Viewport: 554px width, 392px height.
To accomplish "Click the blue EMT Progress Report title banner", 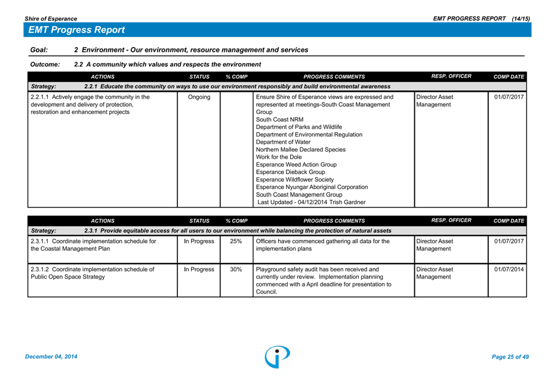I will [279, 30].
